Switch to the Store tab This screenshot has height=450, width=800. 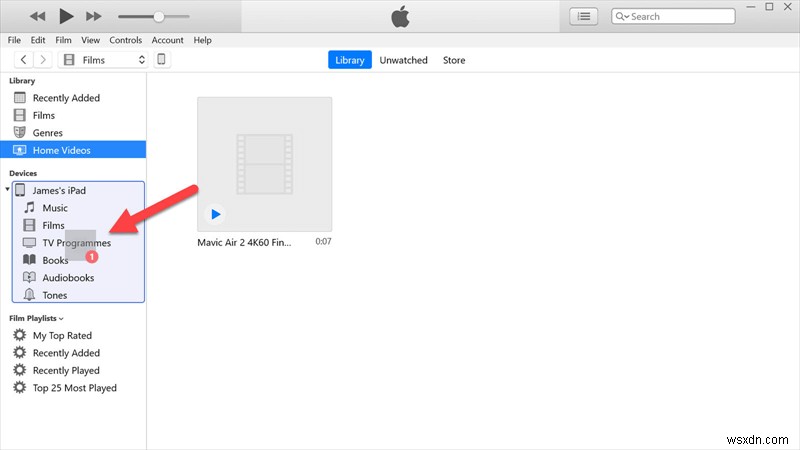[454, 60]
